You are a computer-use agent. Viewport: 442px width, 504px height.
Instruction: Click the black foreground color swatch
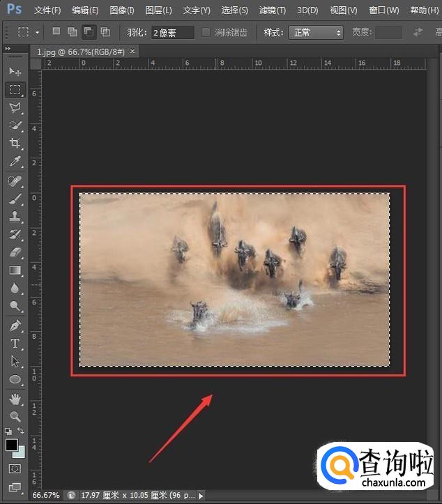click(x=11, y=444)
